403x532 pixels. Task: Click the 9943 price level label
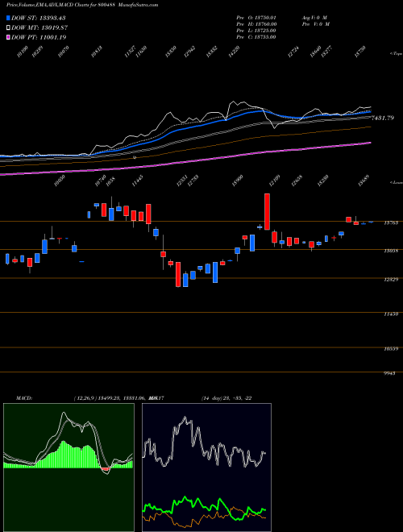tap(390, 373)
